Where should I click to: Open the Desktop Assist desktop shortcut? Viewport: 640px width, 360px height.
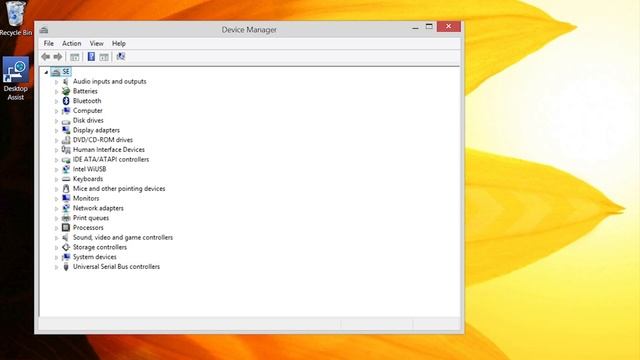click(16, 78)
